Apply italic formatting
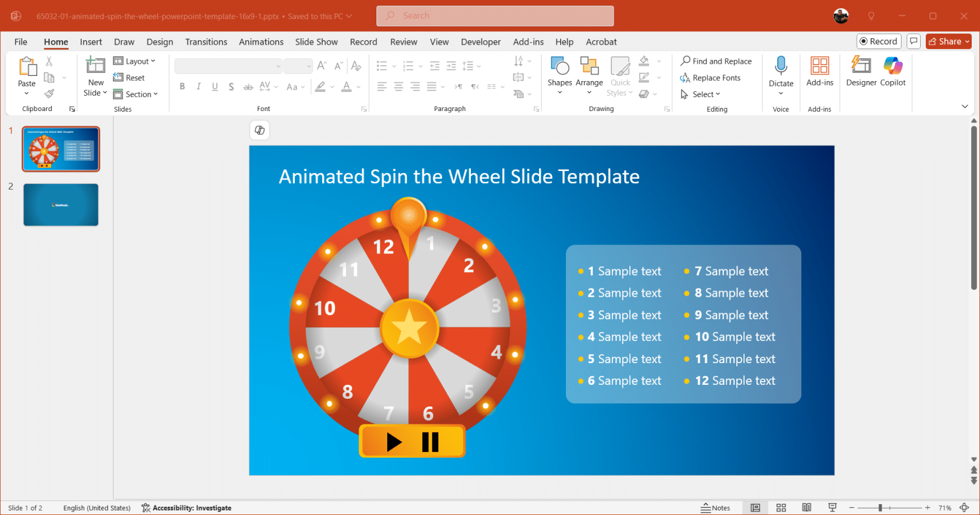The width and height of the screenshot is (980, 515). coord(198,86)
